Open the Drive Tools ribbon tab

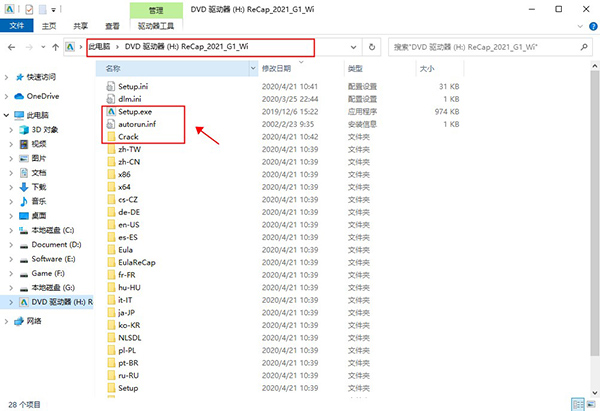(x=156, y=26)
